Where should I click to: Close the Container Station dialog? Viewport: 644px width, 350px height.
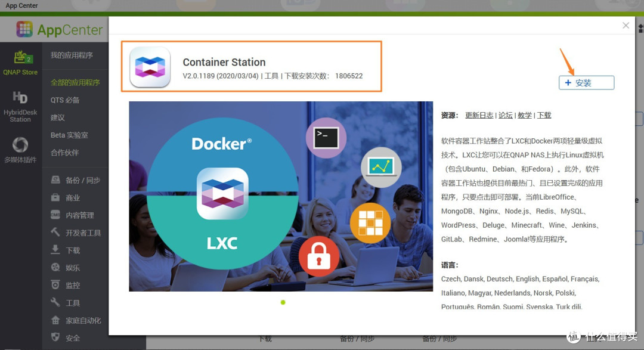(626, 26)
